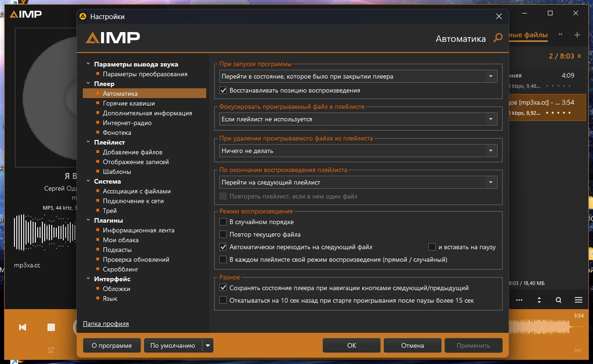Toggle the shuffle icon below the player controls
The image size is (593, 364).
51,350
